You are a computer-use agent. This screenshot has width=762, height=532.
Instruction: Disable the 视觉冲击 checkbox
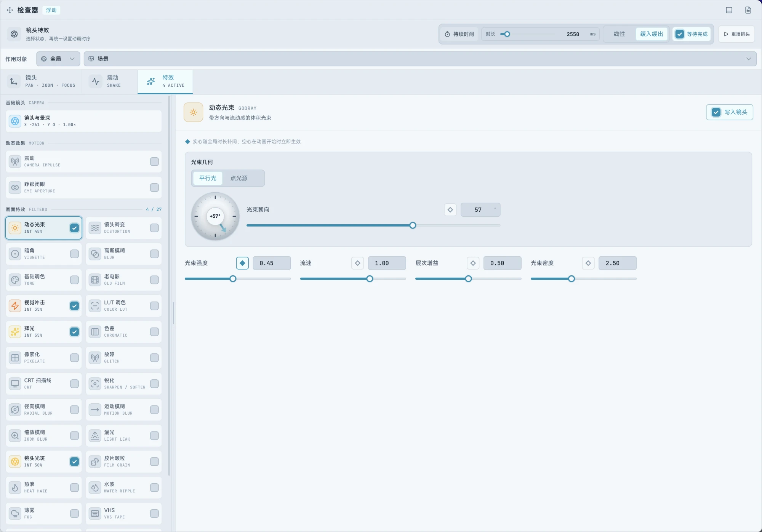click(74, 306)
